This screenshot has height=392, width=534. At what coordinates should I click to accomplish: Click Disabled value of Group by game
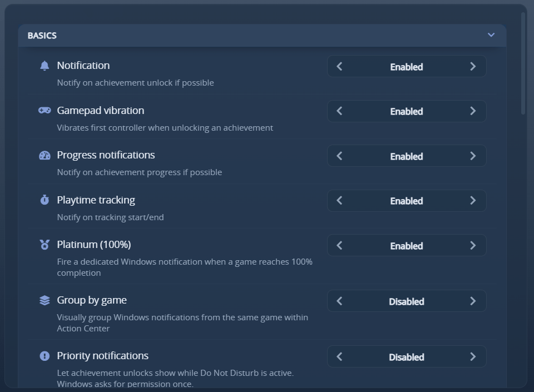coord(406,301)
